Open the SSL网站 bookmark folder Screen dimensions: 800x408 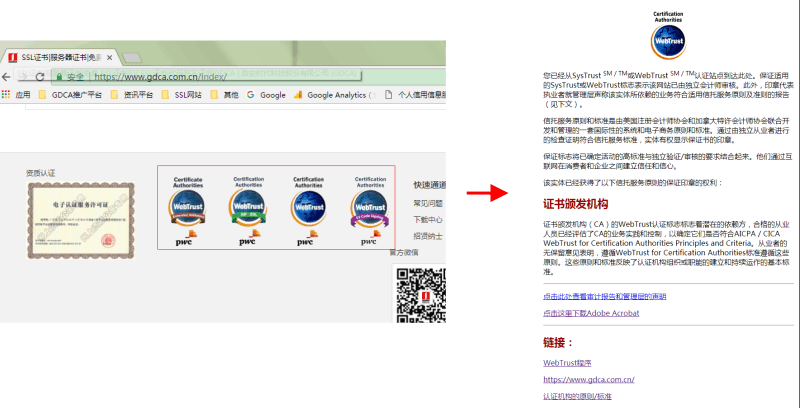tap(181, 95)
